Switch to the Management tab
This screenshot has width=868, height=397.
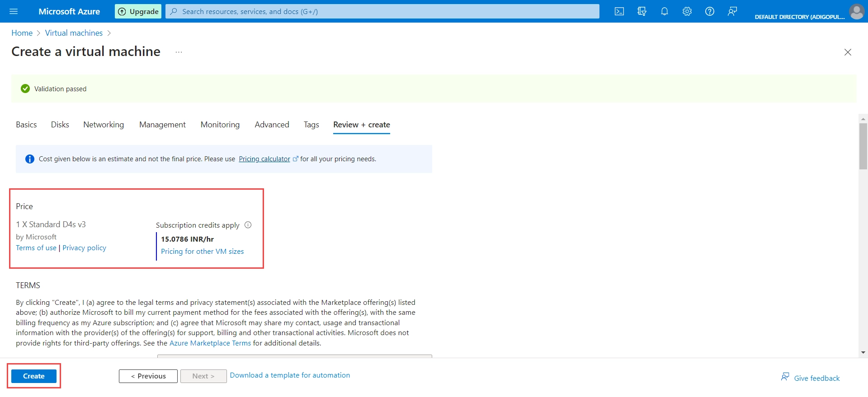(162, 125)
